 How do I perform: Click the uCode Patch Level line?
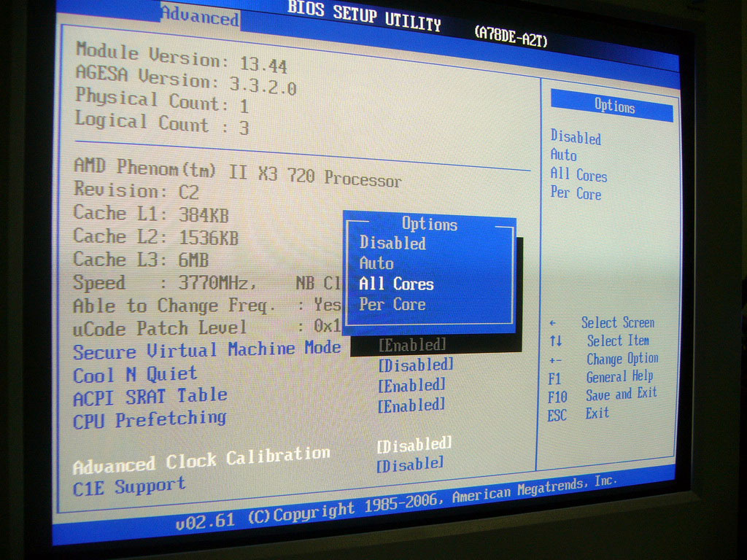(x=206, y=327)
